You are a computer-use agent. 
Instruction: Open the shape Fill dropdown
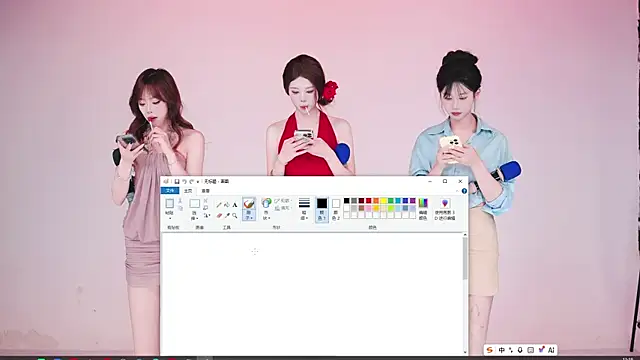(282, 208)
